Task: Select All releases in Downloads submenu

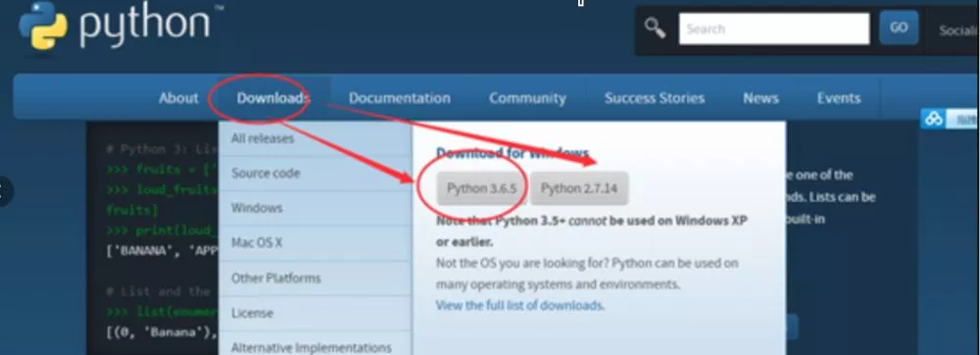Action: tap(315, 138)
